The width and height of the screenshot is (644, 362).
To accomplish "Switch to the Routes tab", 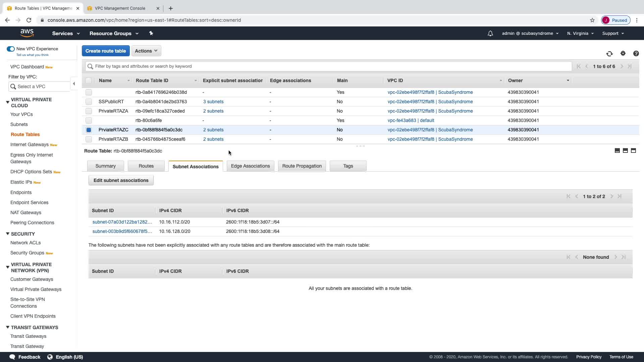I will click(146, 166).
